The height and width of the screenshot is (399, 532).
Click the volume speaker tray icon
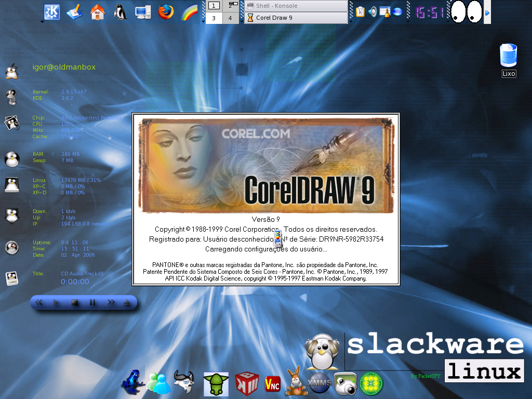pos(373,12)
